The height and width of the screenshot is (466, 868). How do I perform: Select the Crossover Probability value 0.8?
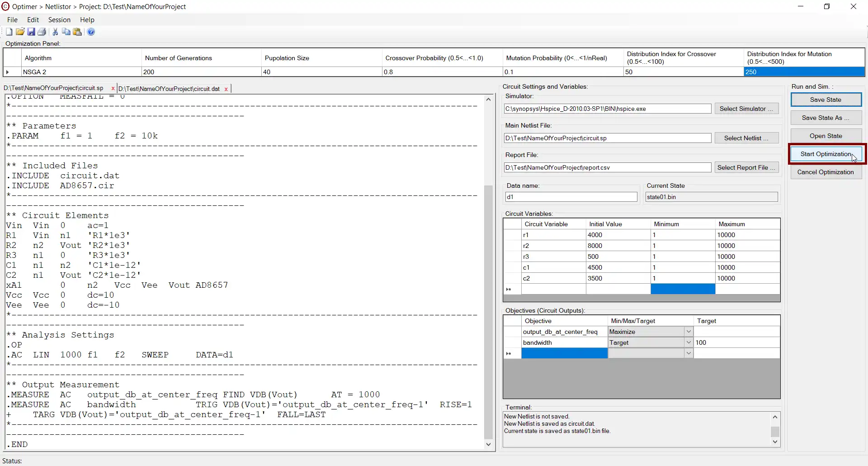(443, 72)
